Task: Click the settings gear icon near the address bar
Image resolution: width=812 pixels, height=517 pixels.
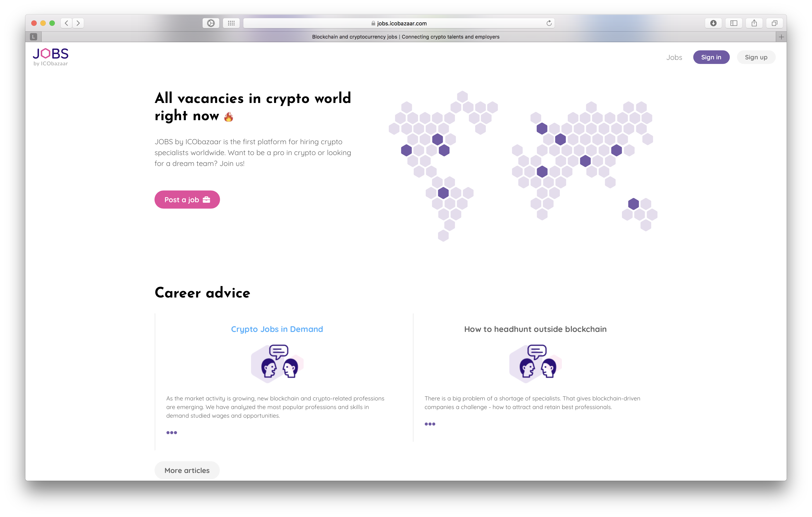Action: click(x=211, y=23)
